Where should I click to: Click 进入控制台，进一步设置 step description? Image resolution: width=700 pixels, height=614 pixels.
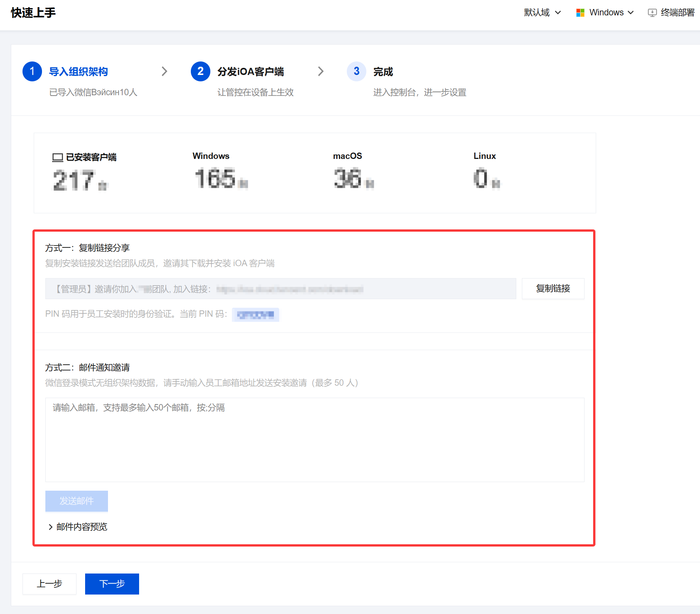[420, 92]
